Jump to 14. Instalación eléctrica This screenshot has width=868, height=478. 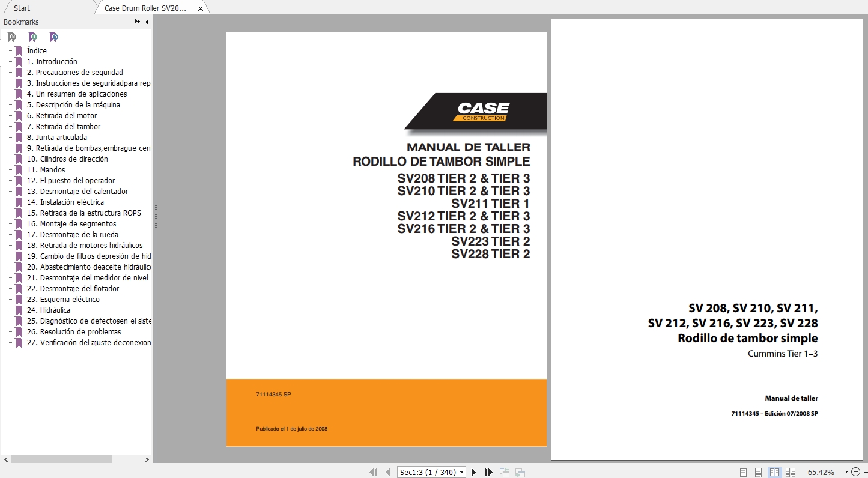[x=65, y=202]
